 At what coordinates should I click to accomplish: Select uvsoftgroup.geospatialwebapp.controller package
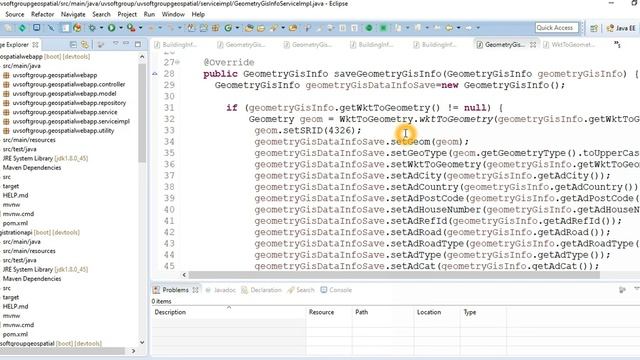pyautogui.click(x=69, y=84)
